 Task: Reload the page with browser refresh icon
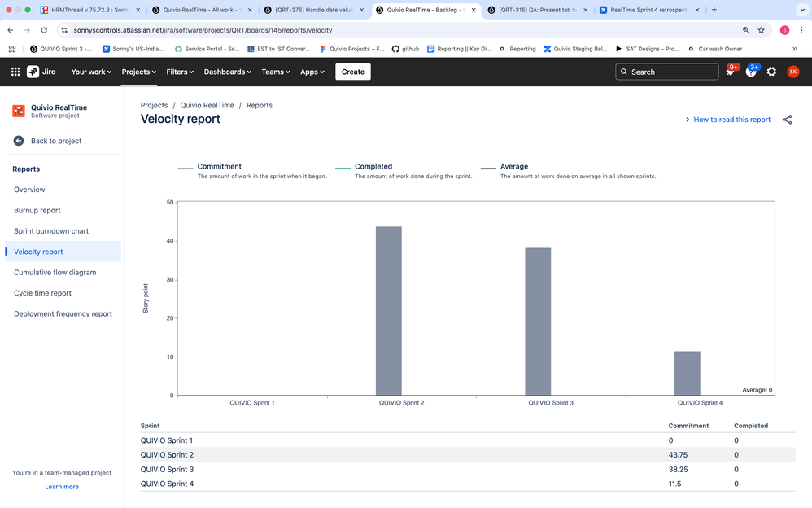pyautogui.click(x=44, y=30)
